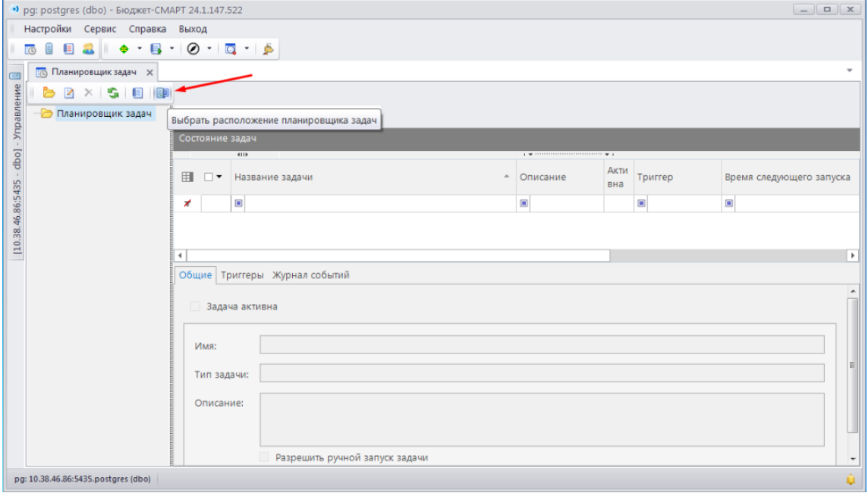Click the Выход menu item

pos(193,29)
